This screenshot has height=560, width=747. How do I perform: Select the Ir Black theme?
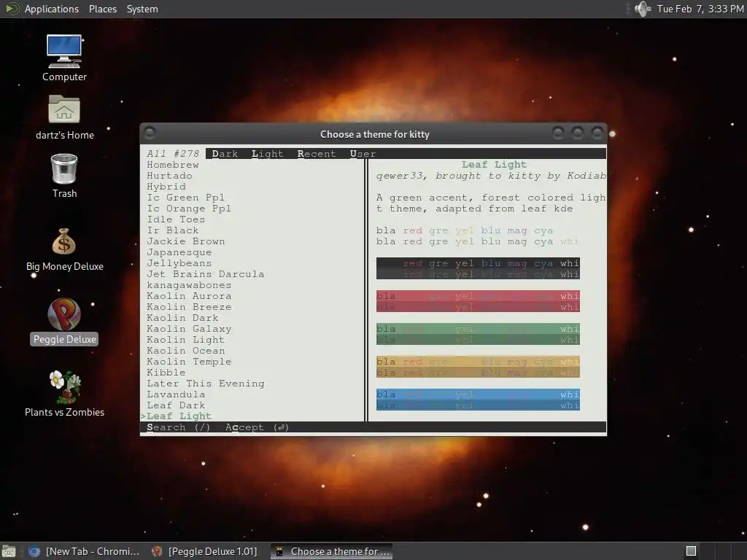(x=172, y=230)
